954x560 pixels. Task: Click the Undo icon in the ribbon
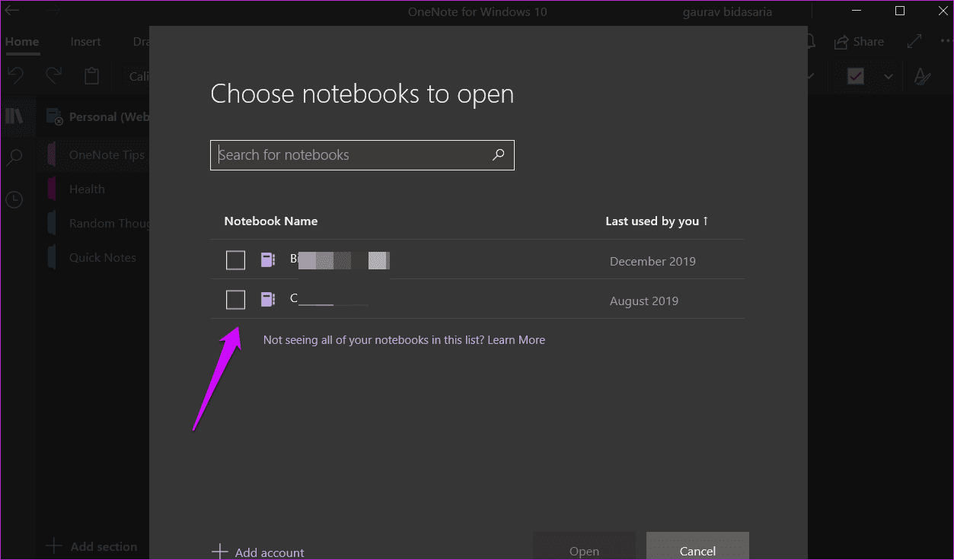pyautogui.click(x=15, y=75)
